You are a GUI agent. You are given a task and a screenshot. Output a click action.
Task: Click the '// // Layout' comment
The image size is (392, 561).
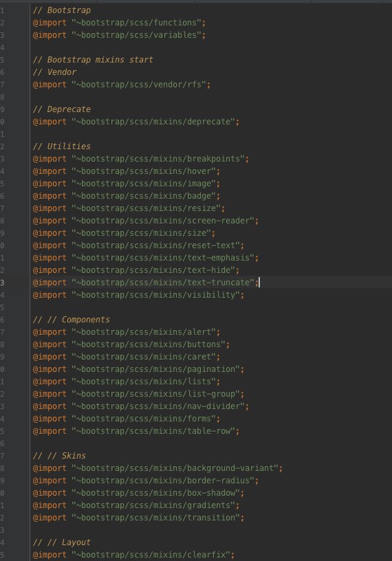tap(62, 542)
